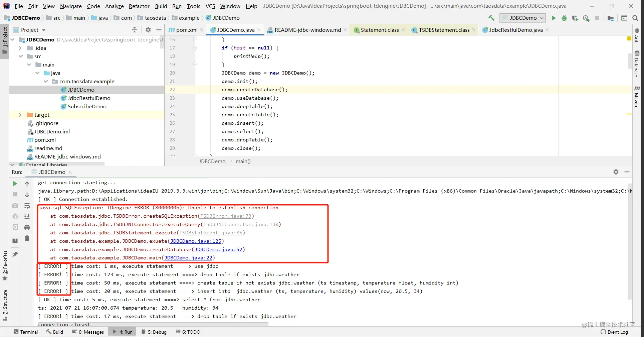The height and width of the screenshot is (337, 644).
Task: Open 6: TODO tool window
Action: pyautogui.click(x=188, y=332)
